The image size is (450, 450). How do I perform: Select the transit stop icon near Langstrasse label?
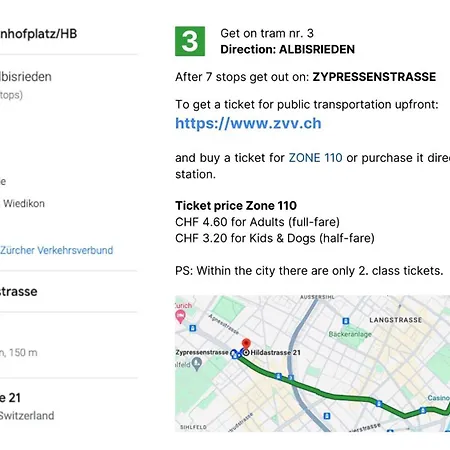pos(346,321)
